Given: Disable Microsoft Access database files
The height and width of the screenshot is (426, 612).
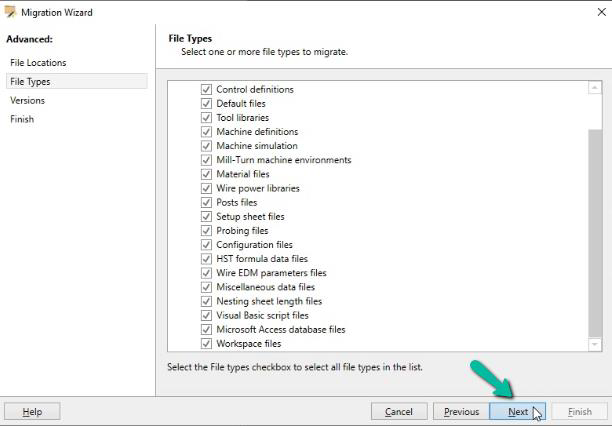Looking at the screenshot, I should [x=206, y=330].
